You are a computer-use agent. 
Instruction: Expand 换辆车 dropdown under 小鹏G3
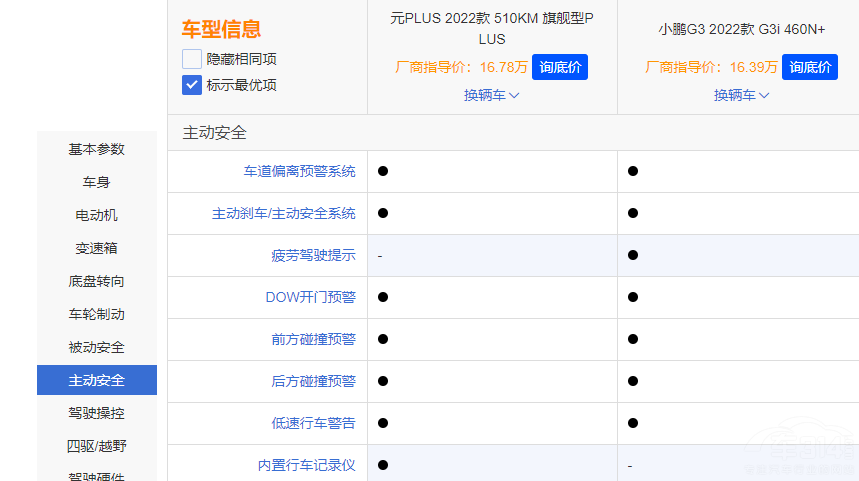click(x=741, y=95)
